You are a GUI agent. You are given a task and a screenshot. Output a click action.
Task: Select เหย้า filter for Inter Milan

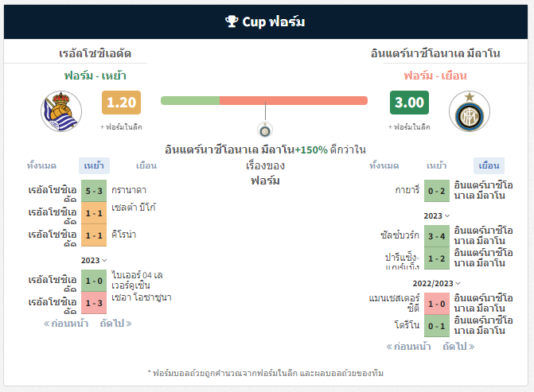click(x=437, y=165)
